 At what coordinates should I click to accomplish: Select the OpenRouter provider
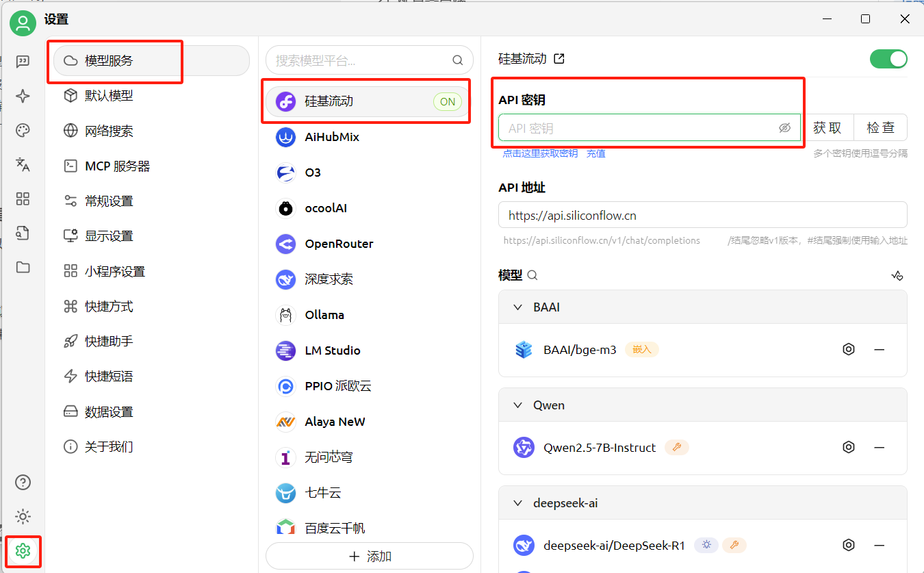point(368,244)
